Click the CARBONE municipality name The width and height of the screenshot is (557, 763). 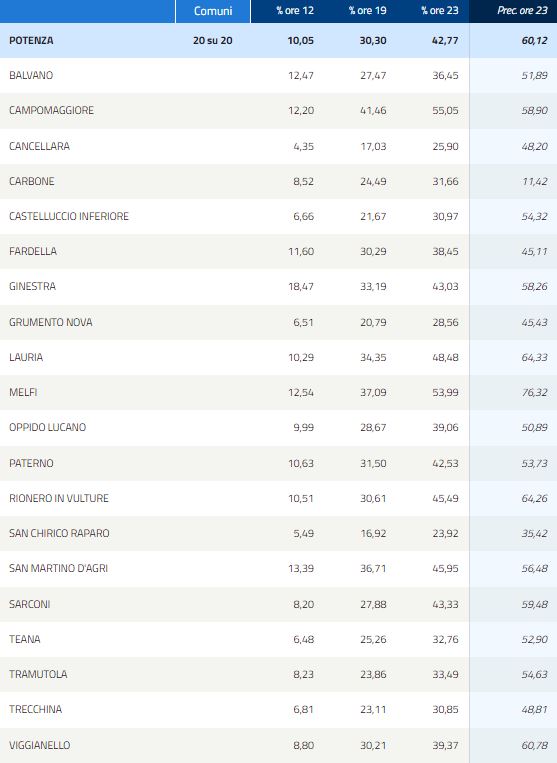tap(32, 181)
